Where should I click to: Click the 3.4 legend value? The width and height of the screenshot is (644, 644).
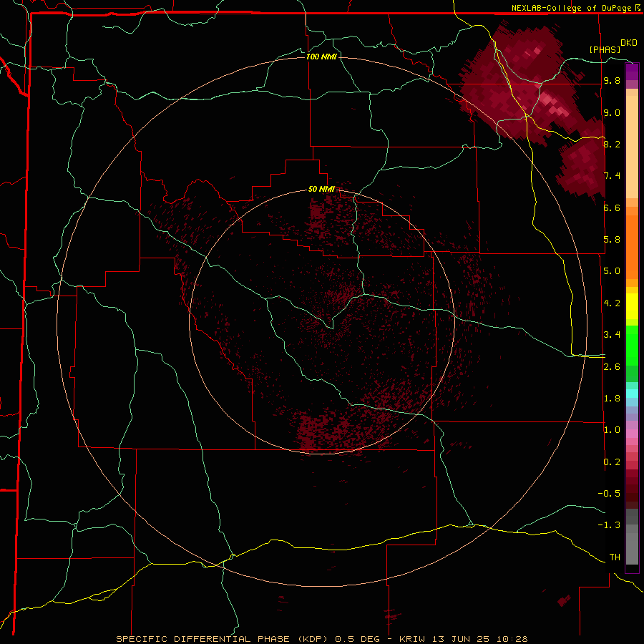coord(612,335)
